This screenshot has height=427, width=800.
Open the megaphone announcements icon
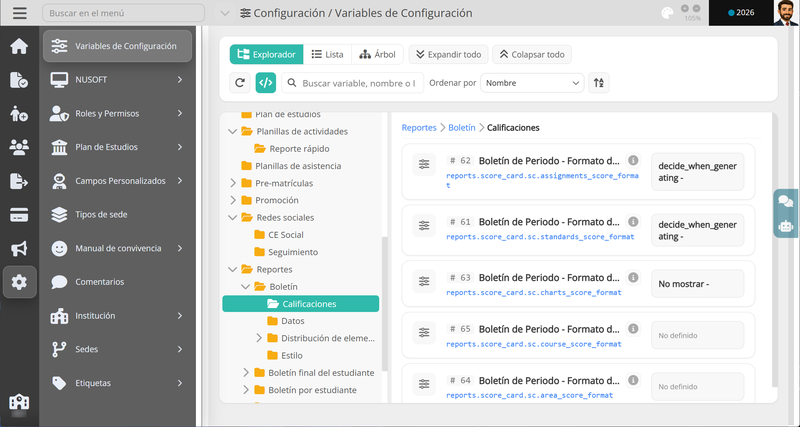point(19,248)
